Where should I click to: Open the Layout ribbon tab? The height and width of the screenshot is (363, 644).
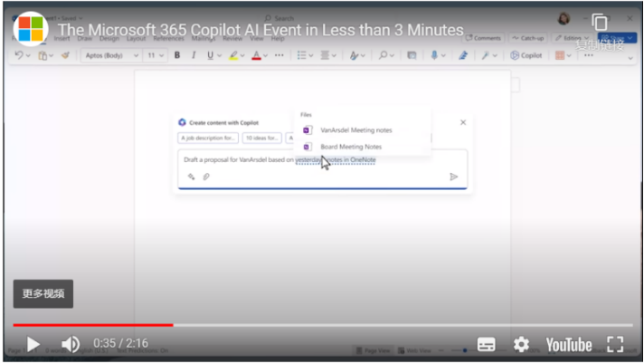pos(136,38)
